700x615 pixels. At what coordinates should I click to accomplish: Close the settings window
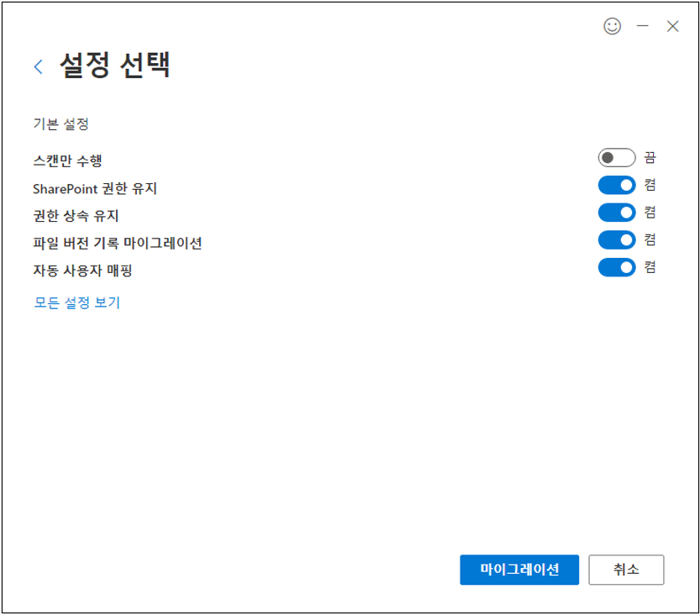pos(672,26)
